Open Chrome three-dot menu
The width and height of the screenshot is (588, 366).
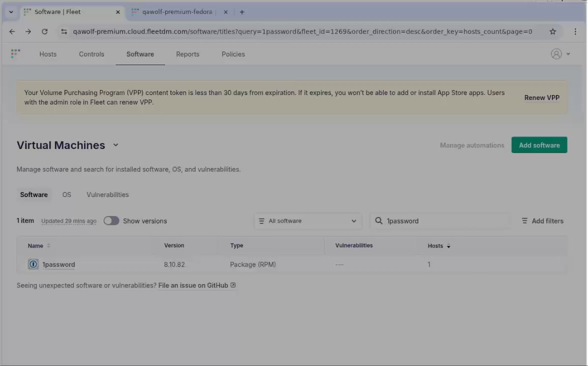(x=575, y=32)
